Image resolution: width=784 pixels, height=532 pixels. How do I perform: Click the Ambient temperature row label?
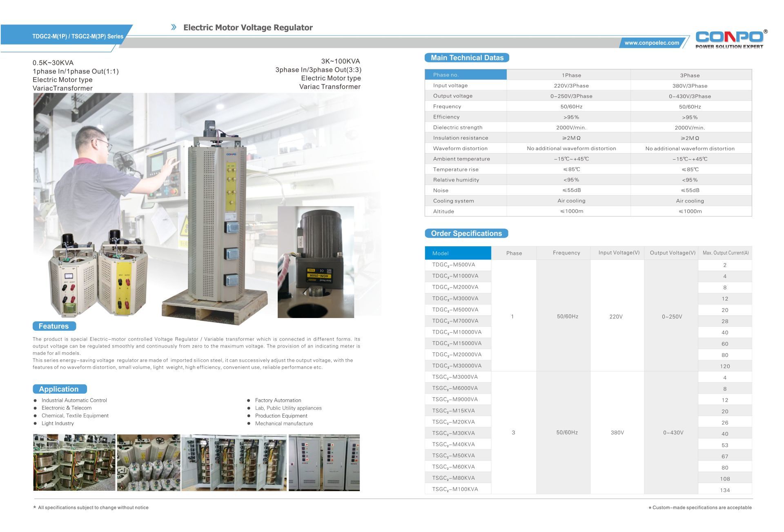tap(461, 159)
